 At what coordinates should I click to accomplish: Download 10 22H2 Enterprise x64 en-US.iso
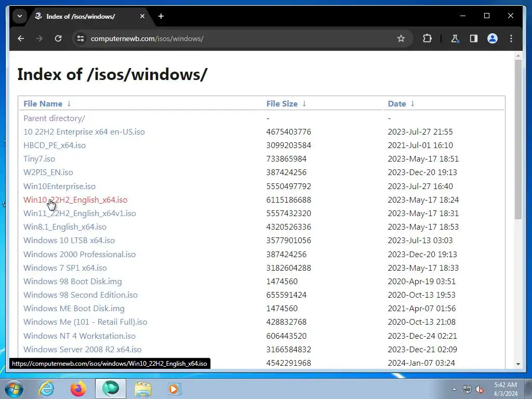tap(84, 132)
